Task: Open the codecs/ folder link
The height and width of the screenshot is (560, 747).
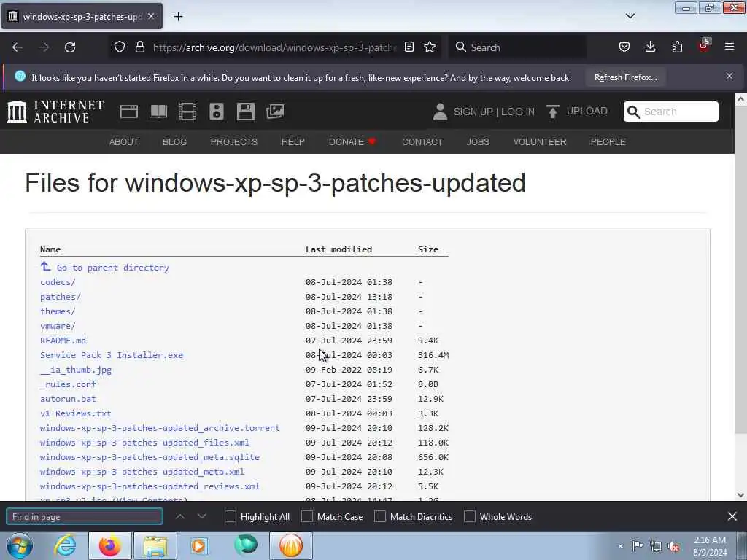Action: pos(58,282)
